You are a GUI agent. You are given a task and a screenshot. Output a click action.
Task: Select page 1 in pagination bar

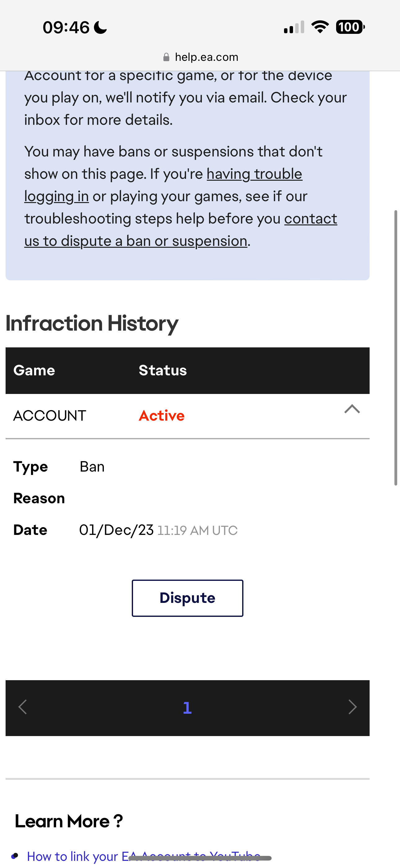(187, 708)
